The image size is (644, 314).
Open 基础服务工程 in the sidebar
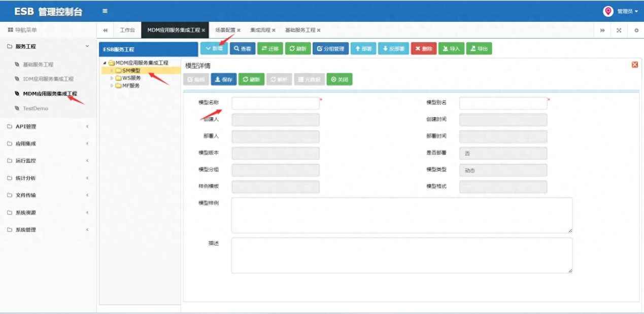pos(38,64)
